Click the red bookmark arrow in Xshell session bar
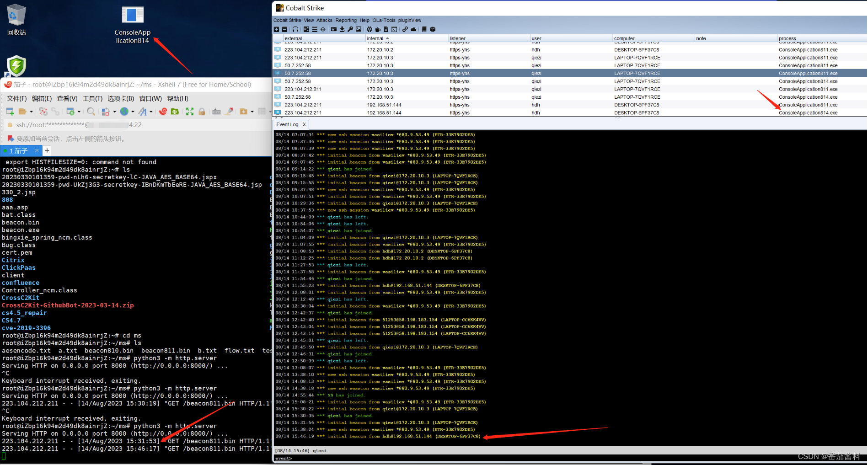 click(11, 139)
